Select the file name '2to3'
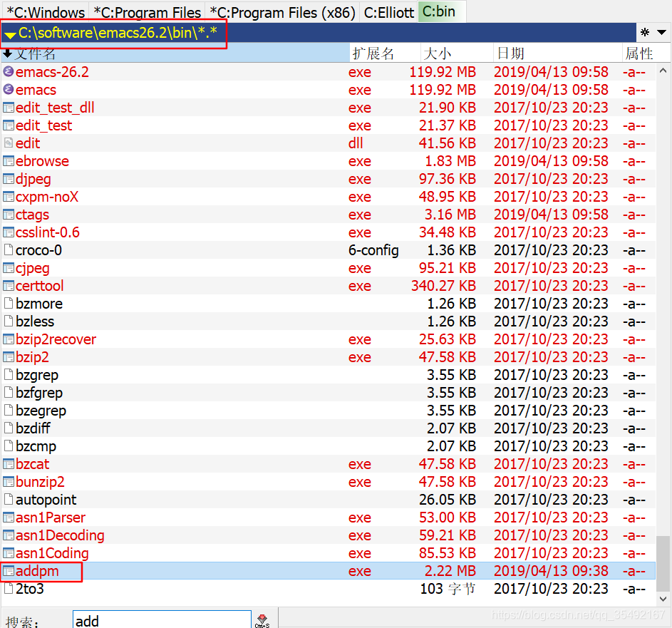This screenshot has width=672, height=628. (x=29, y=589)
